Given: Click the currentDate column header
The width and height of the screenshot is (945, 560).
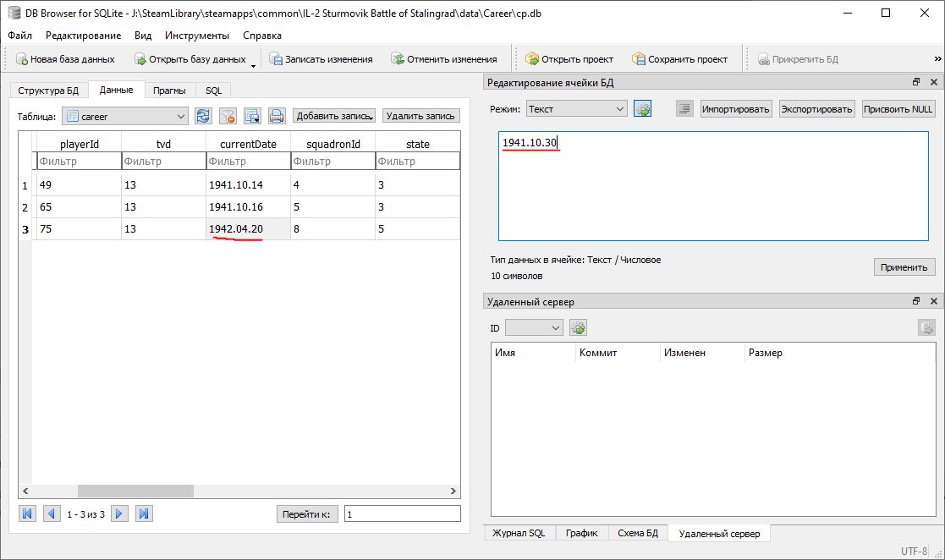Looking at the screenshot, I should click(248, 144).
